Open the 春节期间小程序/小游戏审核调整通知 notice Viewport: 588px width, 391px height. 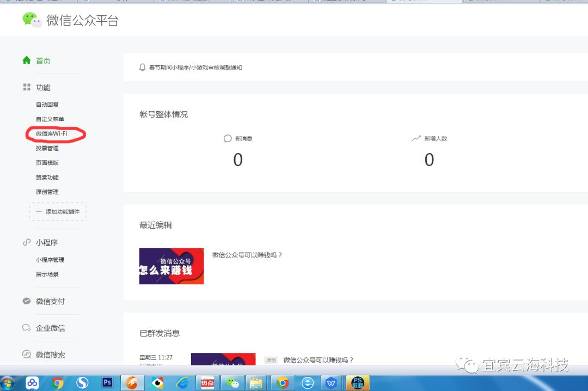click(x=195, y=68)
